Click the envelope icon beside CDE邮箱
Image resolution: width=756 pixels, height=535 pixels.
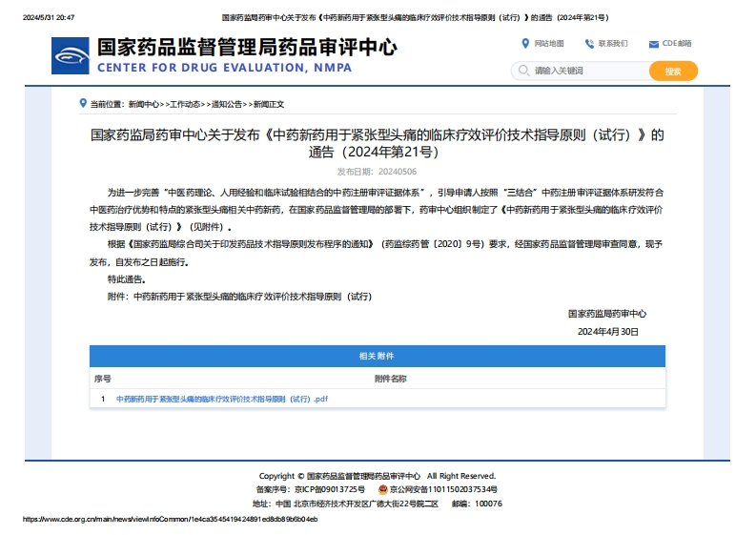(653, 44)
